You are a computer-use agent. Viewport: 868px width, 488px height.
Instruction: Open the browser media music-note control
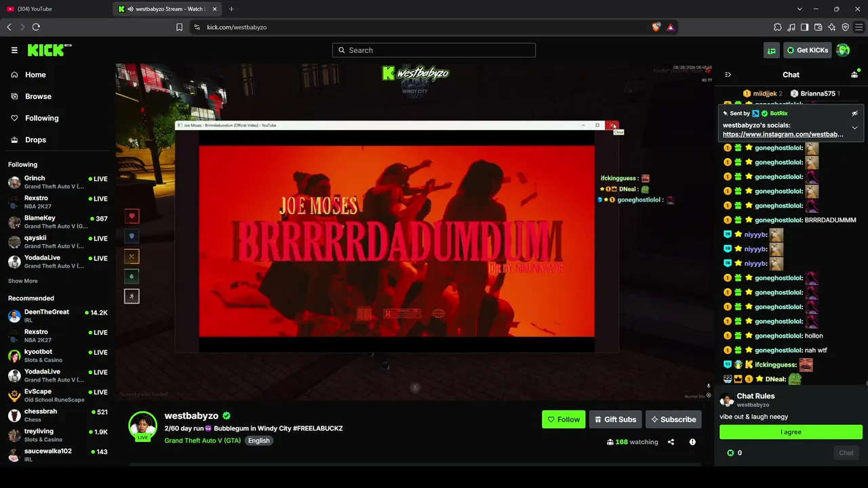(x=791, y=27)
